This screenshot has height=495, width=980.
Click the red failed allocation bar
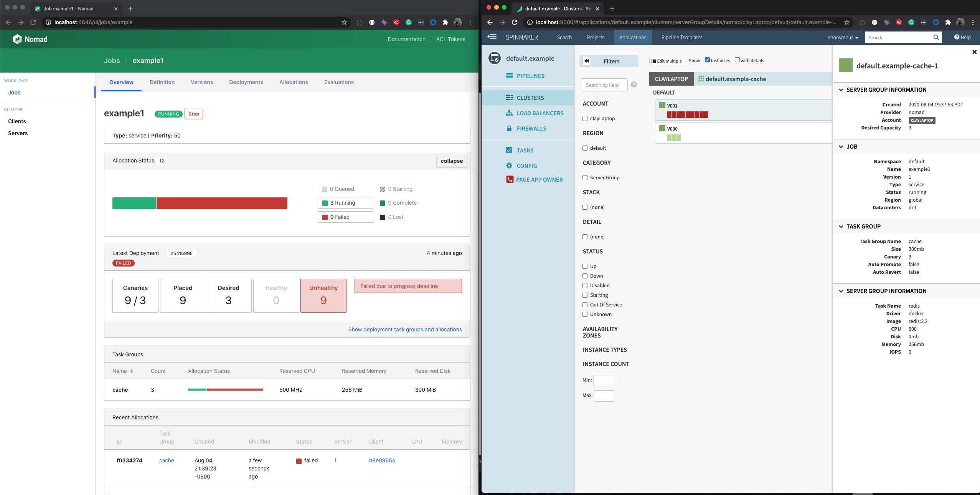click(222, 203)
